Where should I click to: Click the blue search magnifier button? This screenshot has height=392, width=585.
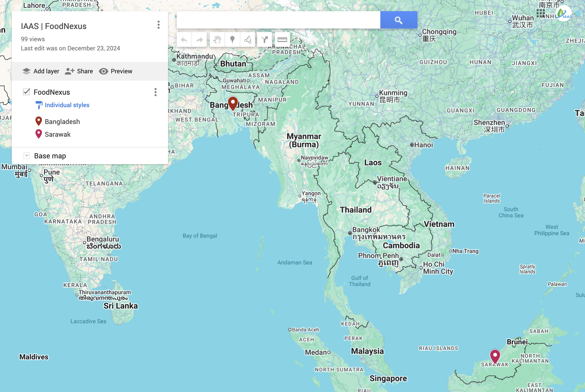(398, 20)
